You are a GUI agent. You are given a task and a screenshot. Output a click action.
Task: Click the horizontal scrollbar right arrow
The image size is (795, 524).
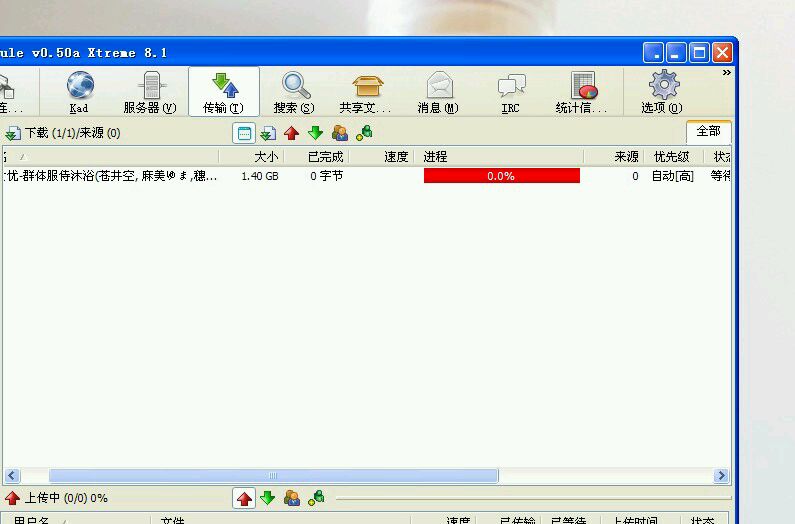pos(721,476)
